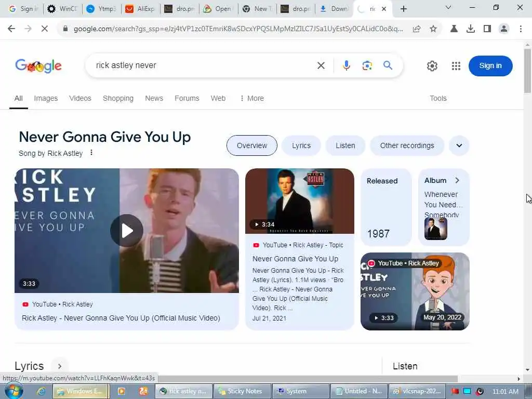The image size is (532, 399).
Task: Select the Other recordings chip
Action: [407, 145]
